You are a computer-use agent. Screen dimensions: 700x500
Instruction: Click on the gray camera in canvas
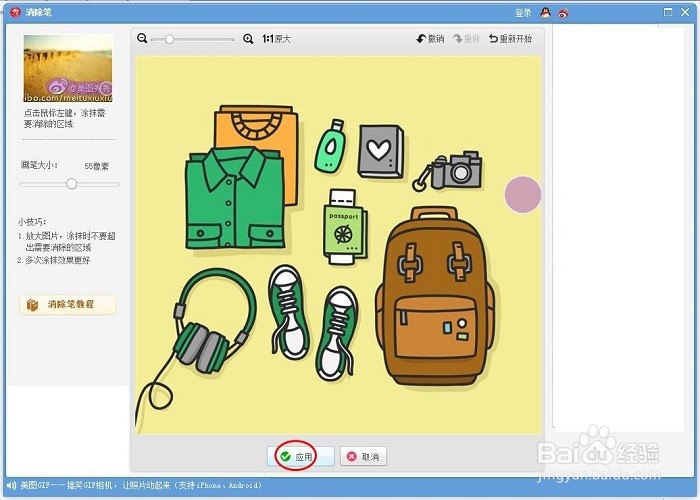pos(455,170)
